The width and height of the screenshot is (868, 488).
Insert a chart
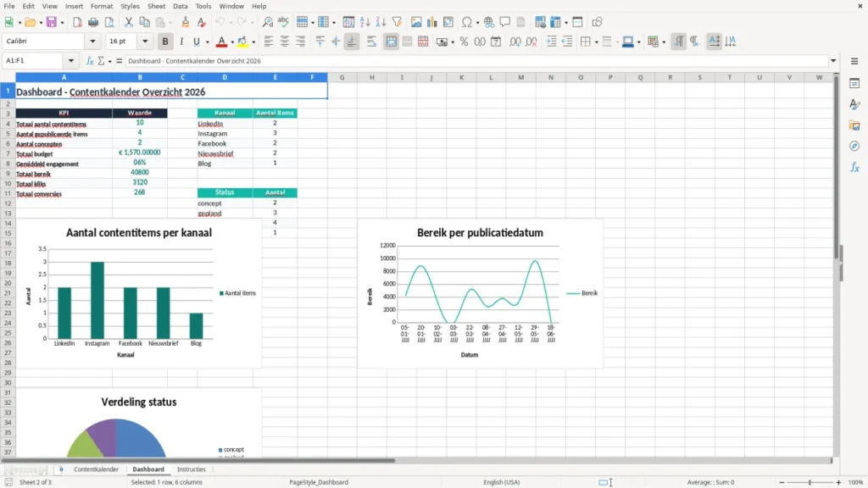tap(432, 22)
